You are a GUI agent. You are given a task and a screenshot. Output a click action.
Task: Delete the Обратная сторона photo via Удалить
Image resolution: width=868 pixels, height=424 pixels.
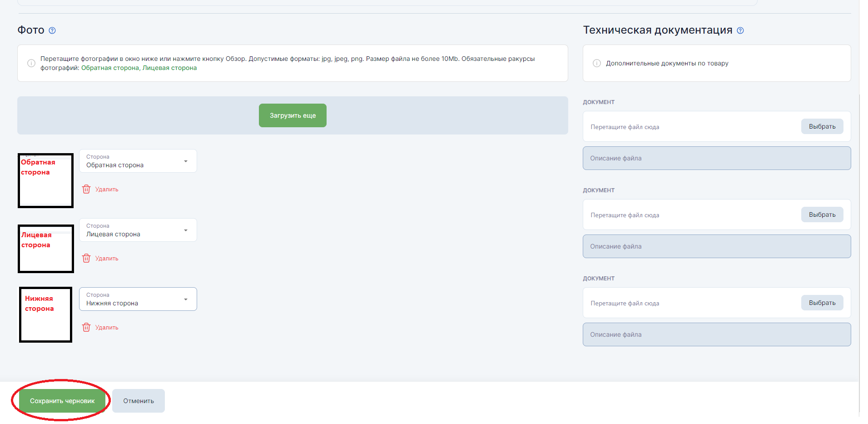(107, 189)
